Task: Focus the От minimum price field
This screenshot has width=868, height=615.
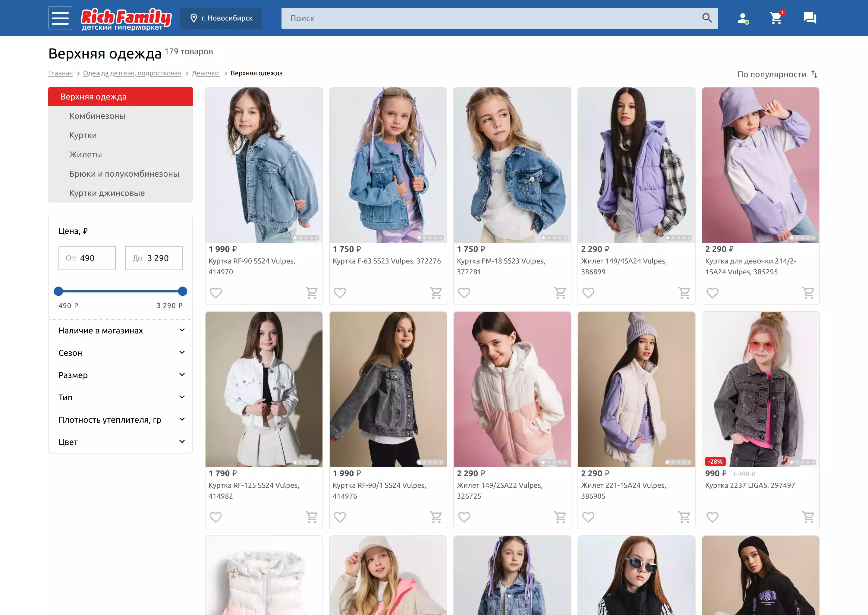Action: point(87,258)
